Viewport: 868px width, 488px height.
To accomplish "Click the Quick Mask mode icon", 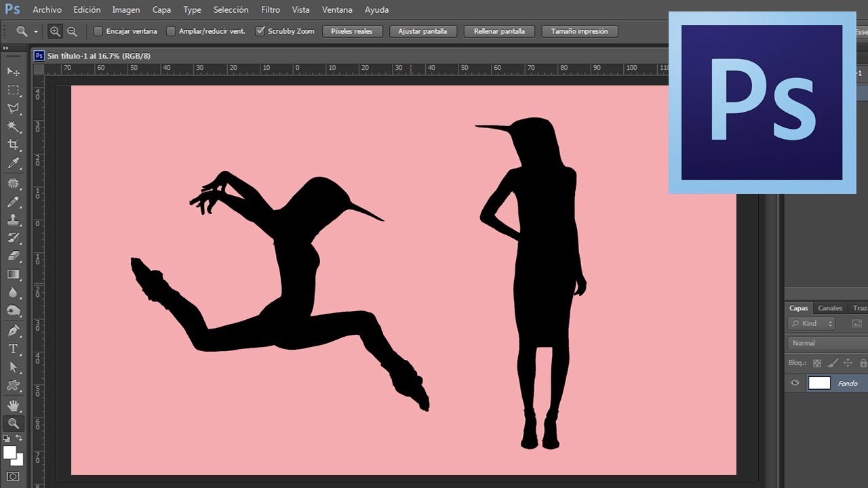I will pyautogui.click(x=13, y=476).
